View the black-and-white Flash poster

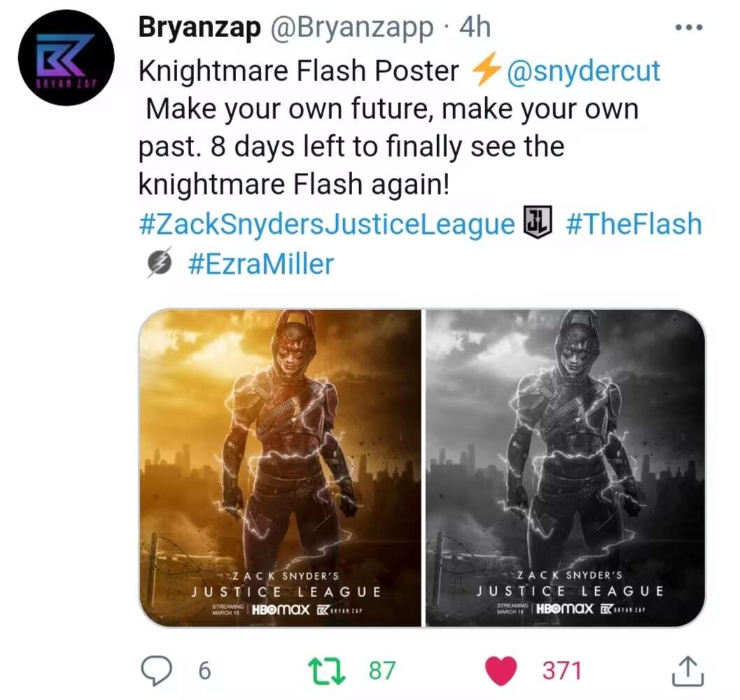pyautogui.click(x=566, y=468)
